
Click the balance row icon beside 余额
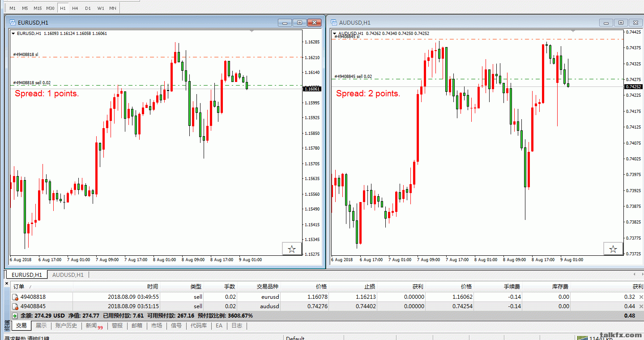[15, 316]
